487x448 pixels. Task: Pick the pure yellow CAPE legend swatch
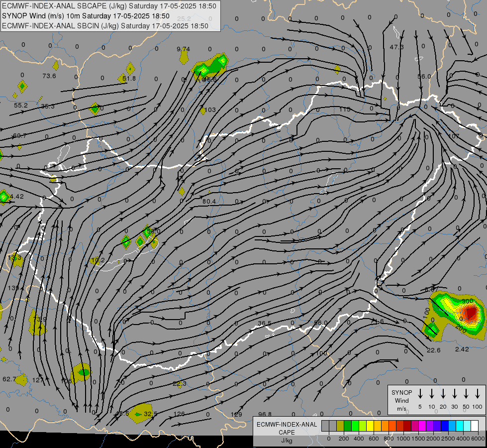(x=370, y=426)
